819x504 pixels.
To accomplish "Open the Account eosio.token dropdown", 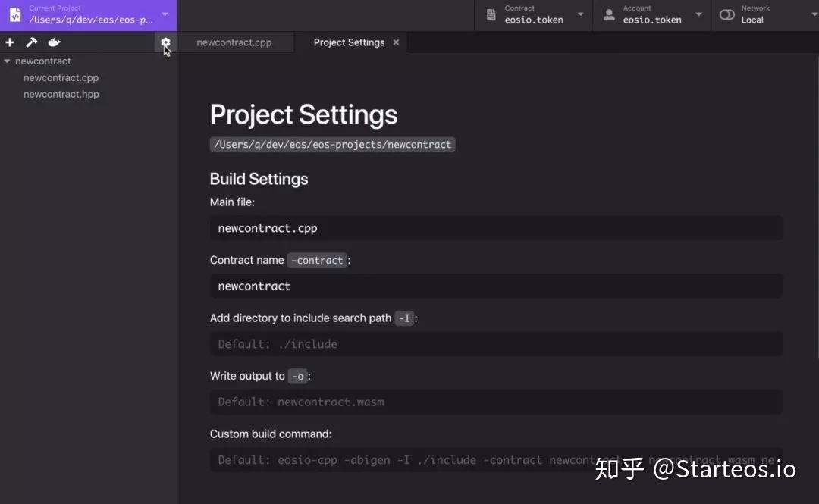I will 698,15.
